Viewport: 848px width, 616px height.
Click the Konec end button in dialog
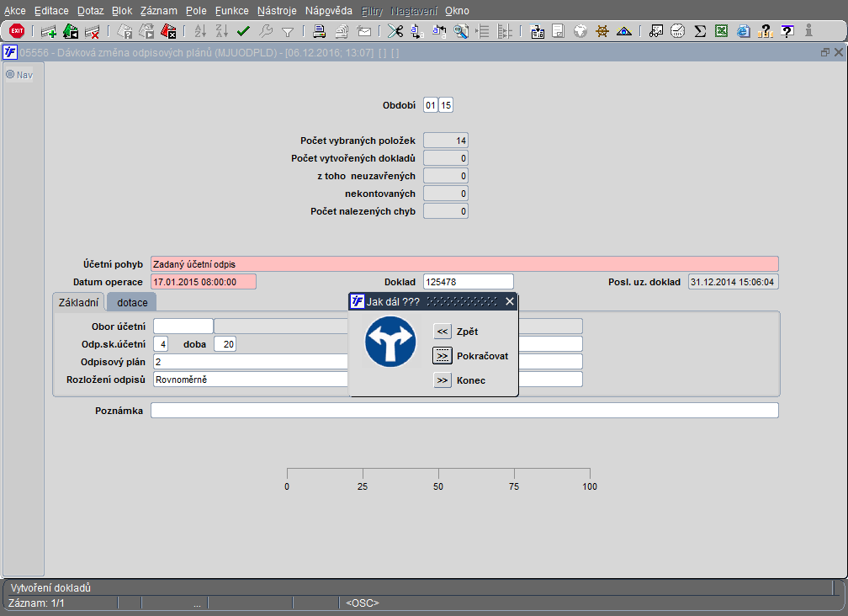(443, 380)
